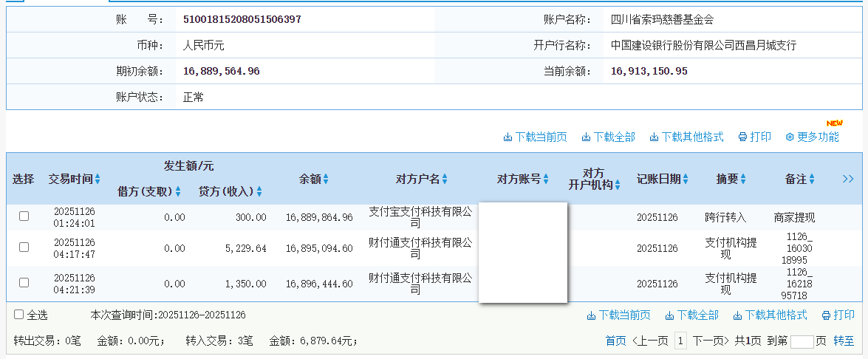Image resolution: width=868 pixels, height=359 pixels.
Task: Click the top download all icon
Action: click(x=586, y=137)
